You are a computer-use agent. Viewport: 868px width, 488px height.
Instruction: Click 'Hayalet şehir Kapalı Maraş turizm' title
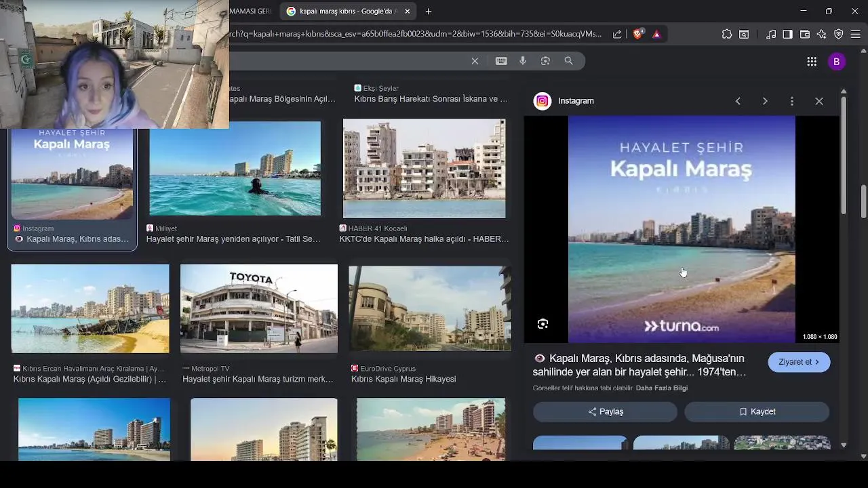pos(258,380)
